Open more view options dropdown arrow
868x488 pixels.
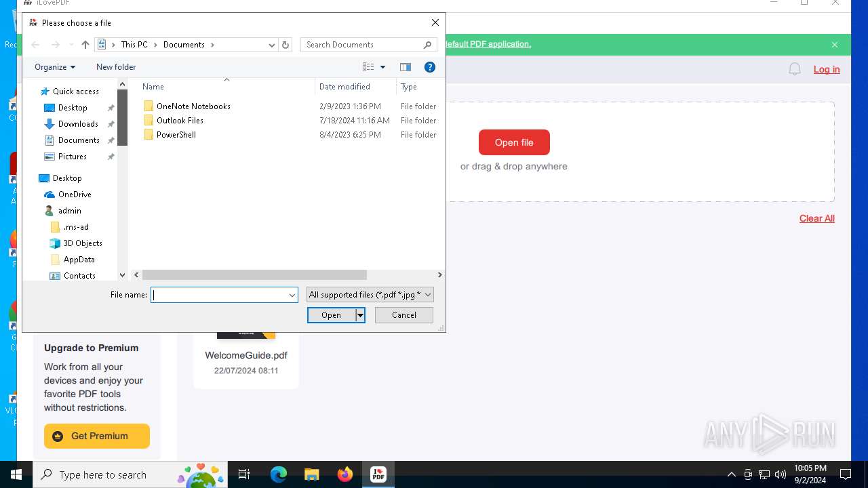[x=382, y=67]
